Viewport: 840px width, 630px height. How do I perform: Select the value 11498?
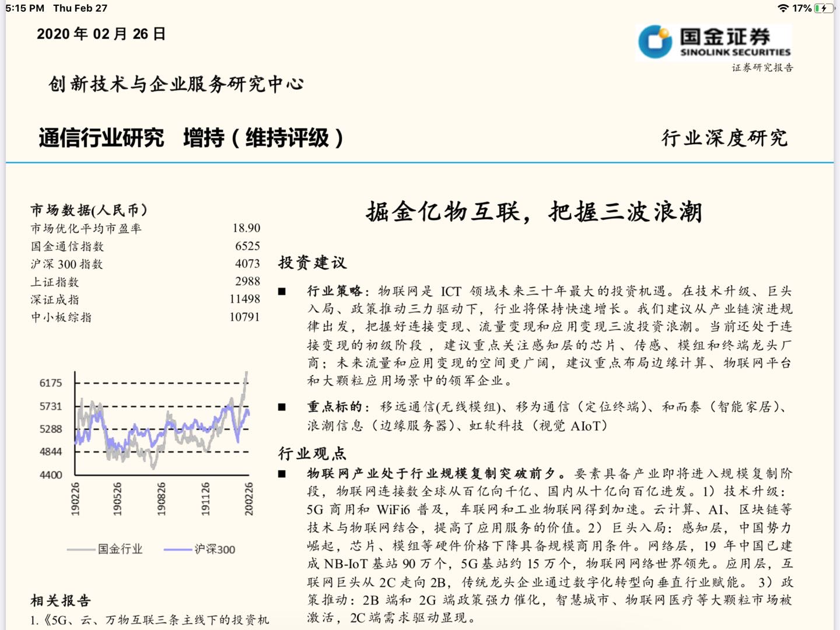[x=244, y=299]
